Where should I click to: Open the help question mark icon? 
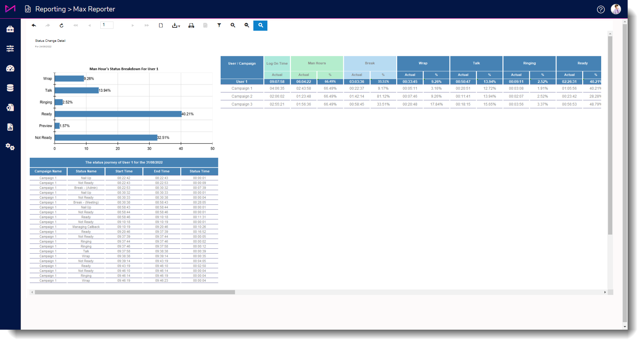pyautogui.click(x=601, y=9)
